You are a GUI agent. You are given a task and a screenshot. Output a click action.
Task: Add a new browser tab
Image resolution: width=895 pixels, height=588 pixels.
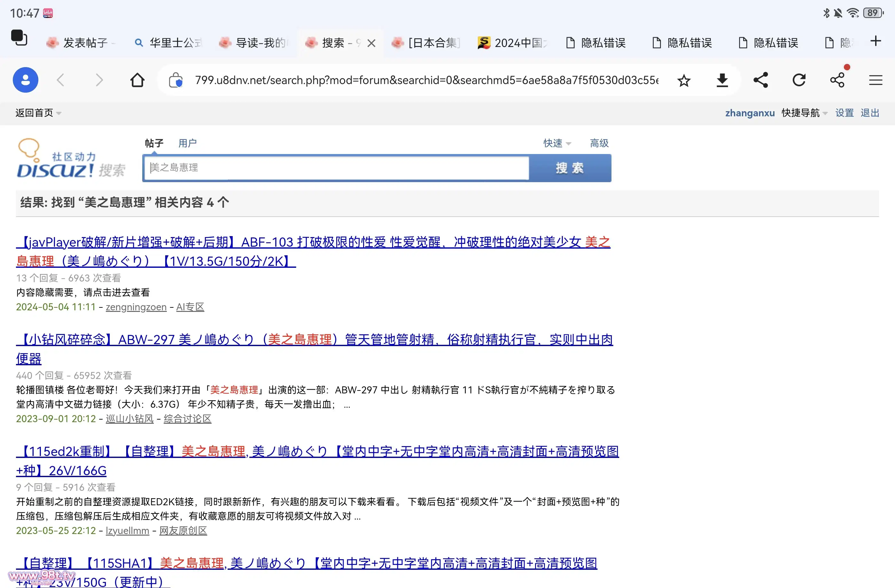tap(876, 41)
